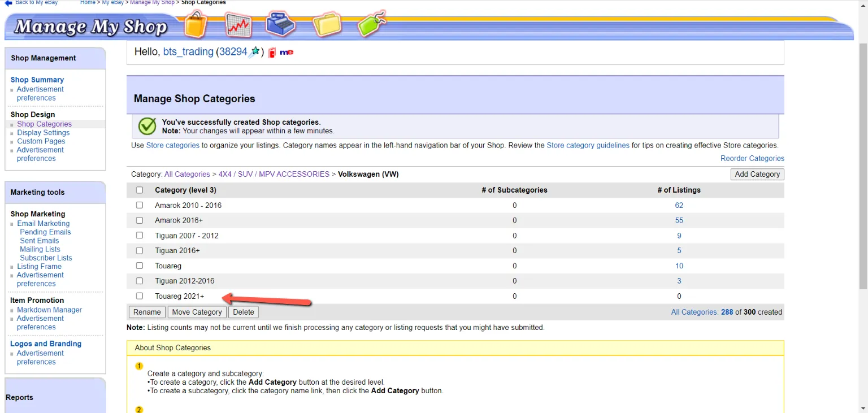The height and width of the screenshot is (413, 868).
Task: Open Custom Pages in sidebar
Action: click(x=41, y=141)
